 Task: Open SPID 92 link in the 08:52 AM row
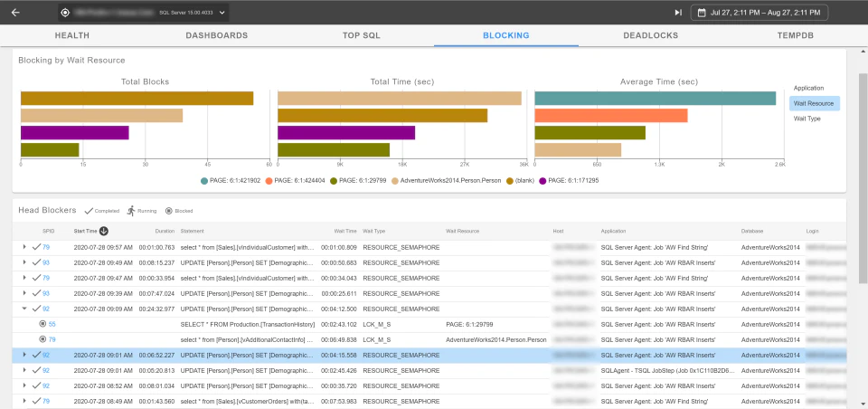46,385
